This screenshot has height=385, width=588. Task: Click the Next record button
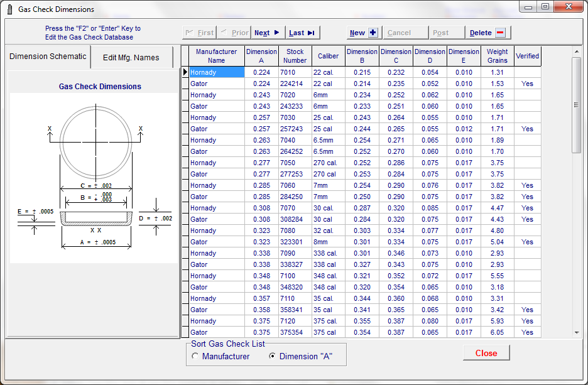pos(268,33)
